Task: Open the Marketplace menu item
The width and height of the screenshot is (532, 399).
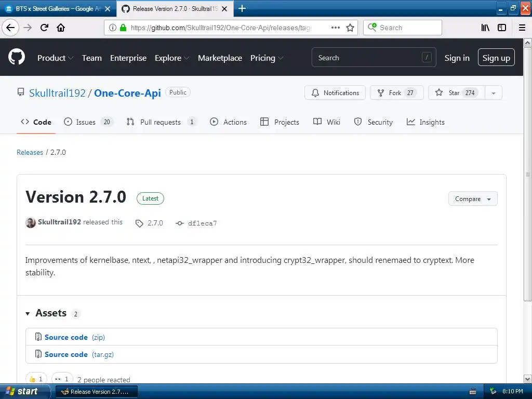Action: click(x=220, y=58)
